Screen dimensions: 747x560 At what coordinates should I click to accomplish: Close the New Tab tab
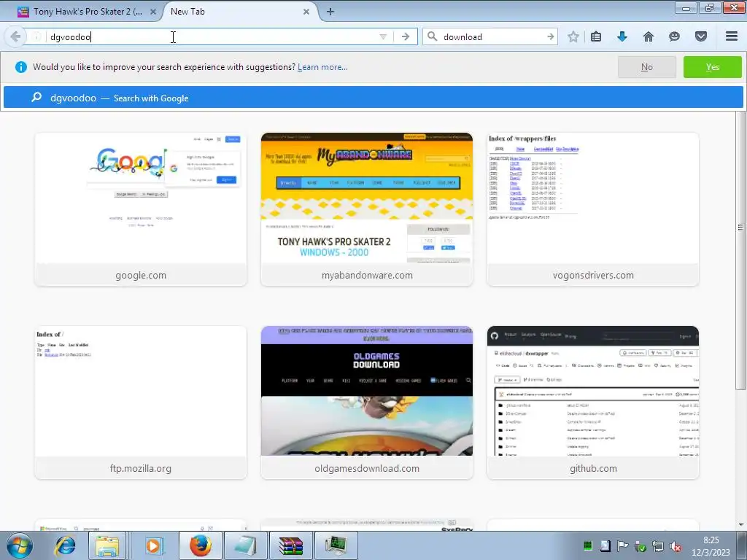pos(306,12)
